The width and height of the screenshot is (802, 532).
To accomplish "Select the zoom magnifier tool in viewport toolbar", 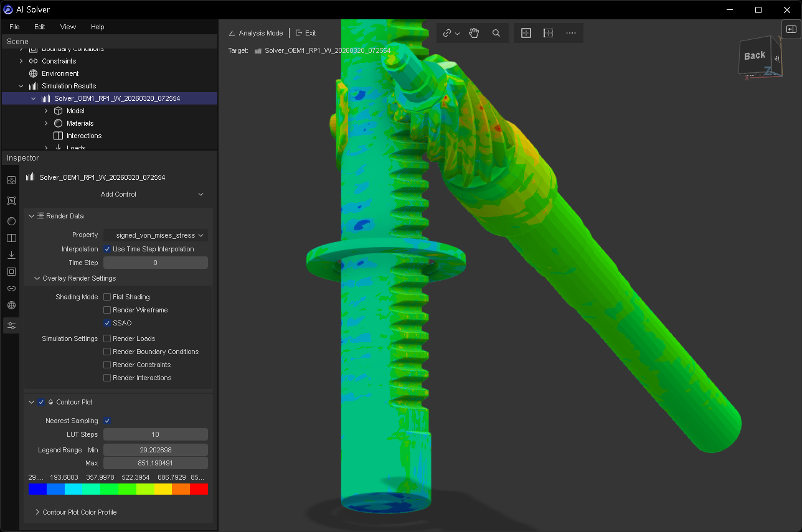I will point(496,33).
